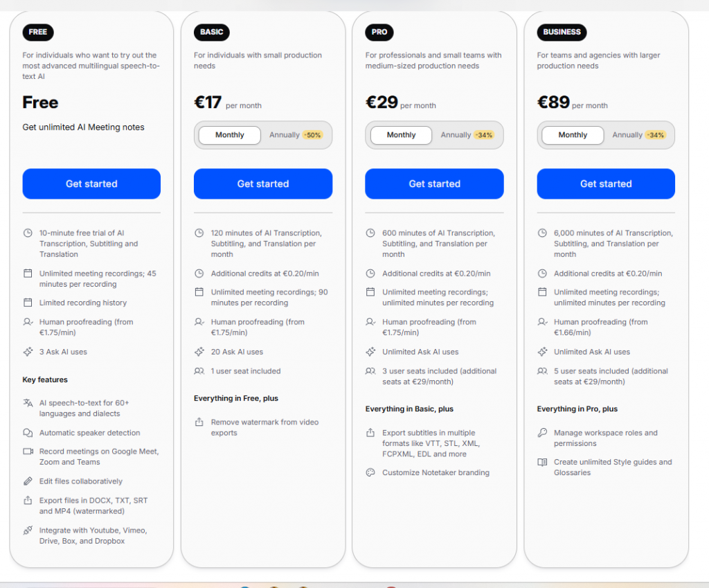This screenshot has width=709, height=588.
Task: Click Get started on the Free plan
Action: tap(91, 184)
